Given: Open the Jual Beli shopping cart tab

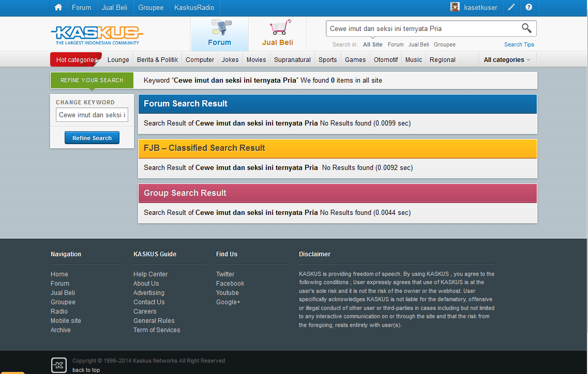Looking at the screenshot, I should pos(278,34).
